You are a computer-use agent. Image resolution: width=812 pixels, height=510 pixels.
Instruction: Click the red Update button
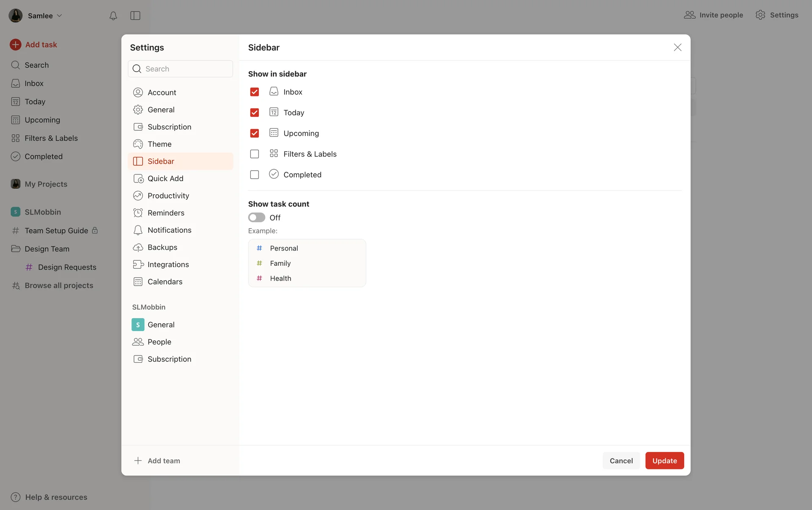pos(664,460)
